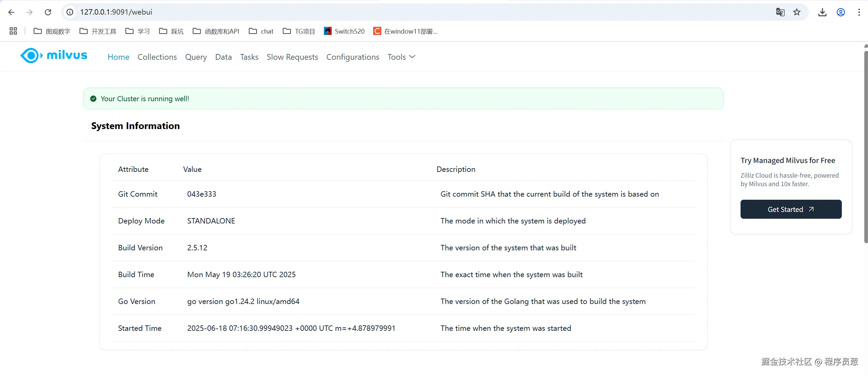Viewport: 868px width, 376px height.
Task: Click the page vertical scrollbar
Action: pyautogui.click(x=865, y=146)
